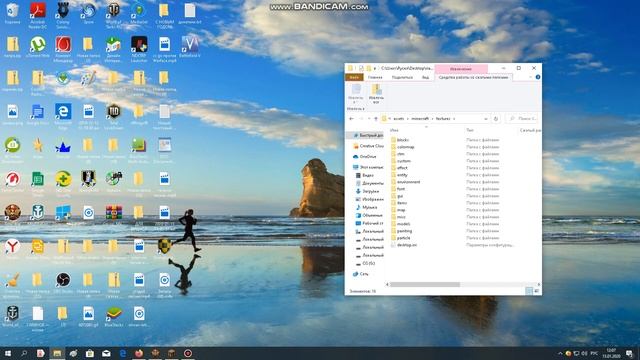Open the assets breadcrumb segment
640x360 pixels.
(398, 118)
